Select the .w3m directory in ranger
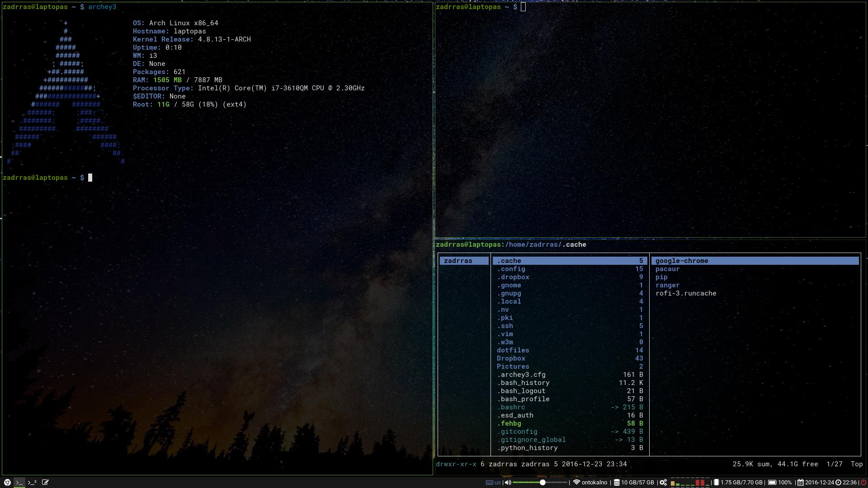Screen dimensions: 868x488 pyautogui.click(x=570, y=342)
